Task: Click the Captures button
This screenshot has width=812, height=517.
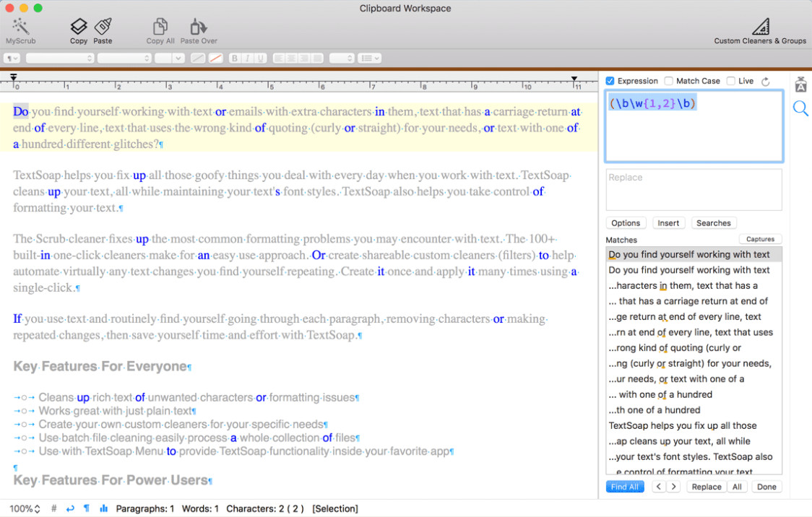Action: [x=760, y=239]
